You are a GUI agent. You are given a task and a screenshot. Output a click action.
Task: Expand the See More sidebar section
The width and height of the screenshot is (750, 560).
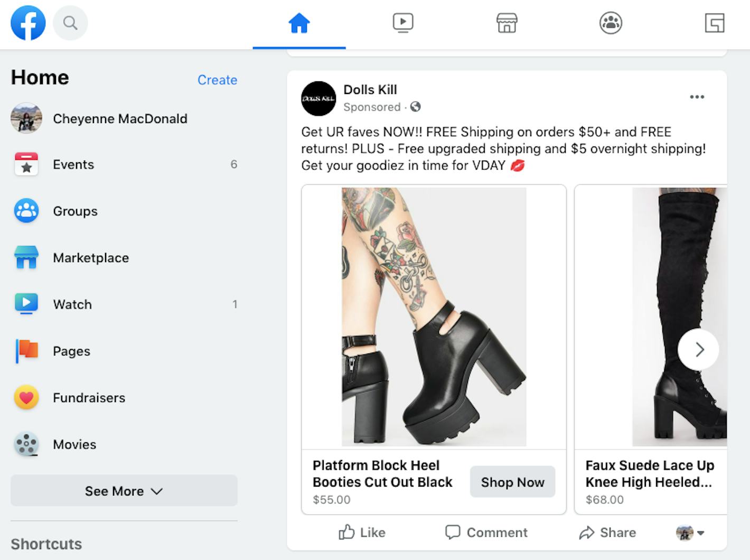(124, 491)
